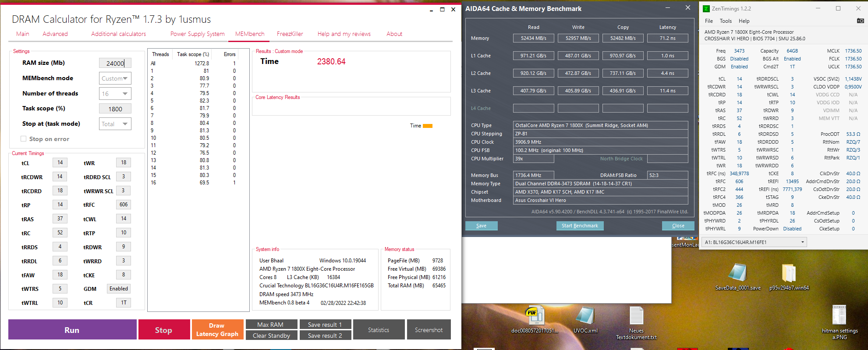
Task: Click Draw Latency Graph button
Action: coord(217,330)
